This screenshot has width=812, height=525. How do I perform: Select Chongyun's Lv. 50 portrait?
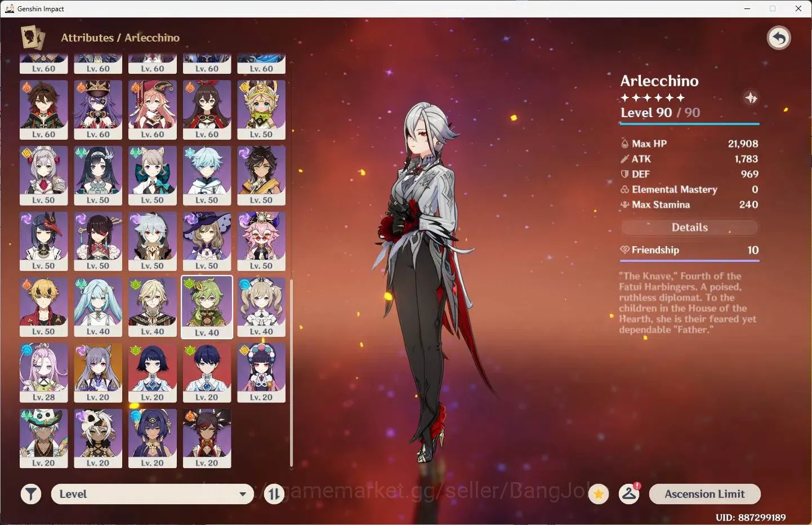tap(207, 176)
